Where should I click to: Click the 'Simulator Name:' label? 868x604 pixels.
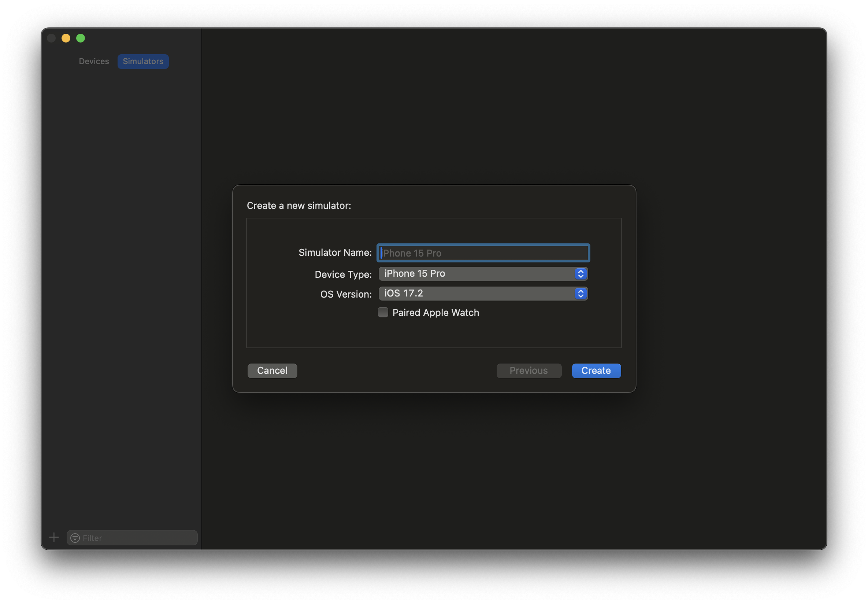pos(335,252)
